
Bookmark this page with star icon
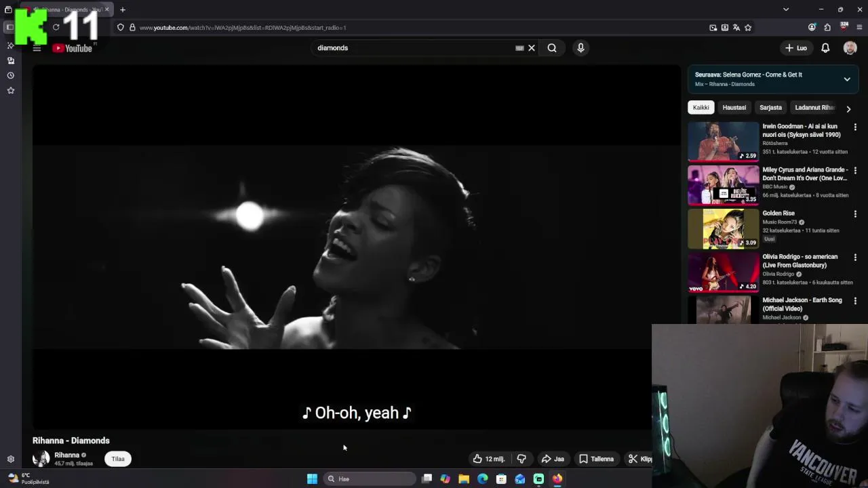tap(748, 28)
